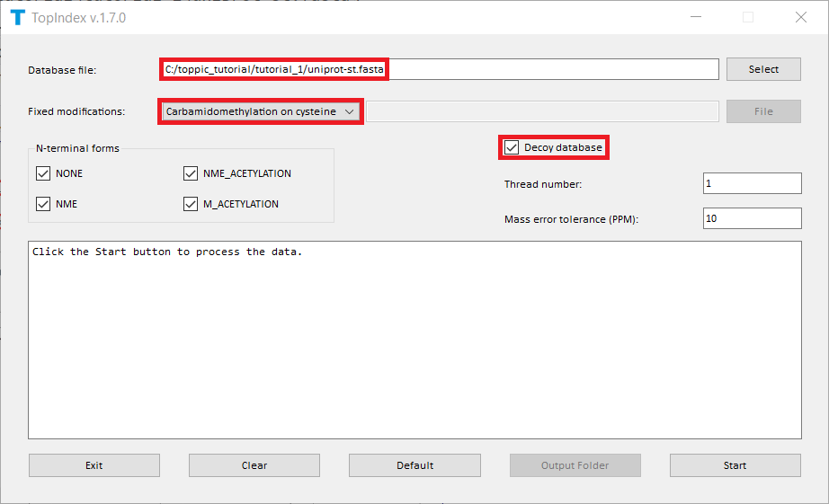Viewport: 829px width, 504px height.
Task: Disable the M_ACETYLATION checkbox
Action: [191, 204]
